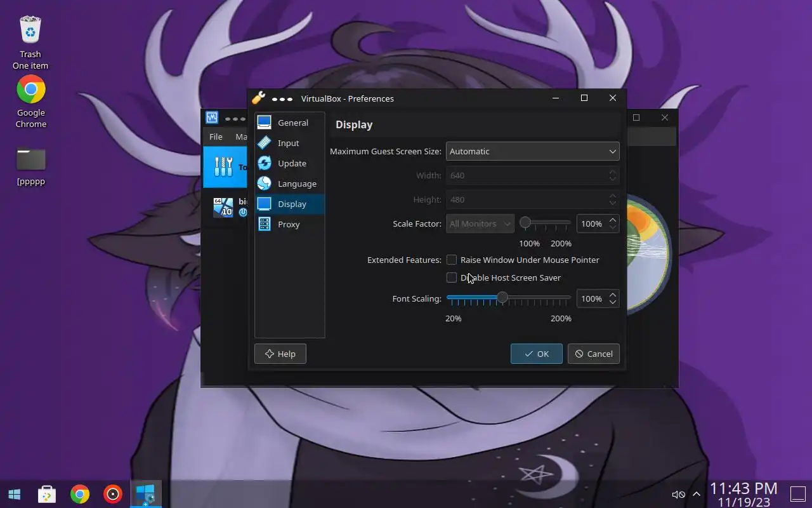Image resolution: width=812 pixels, height=508 pixels.
Task: Open the Update section icon
Action: pyautogui.click(x=265, y=163)
